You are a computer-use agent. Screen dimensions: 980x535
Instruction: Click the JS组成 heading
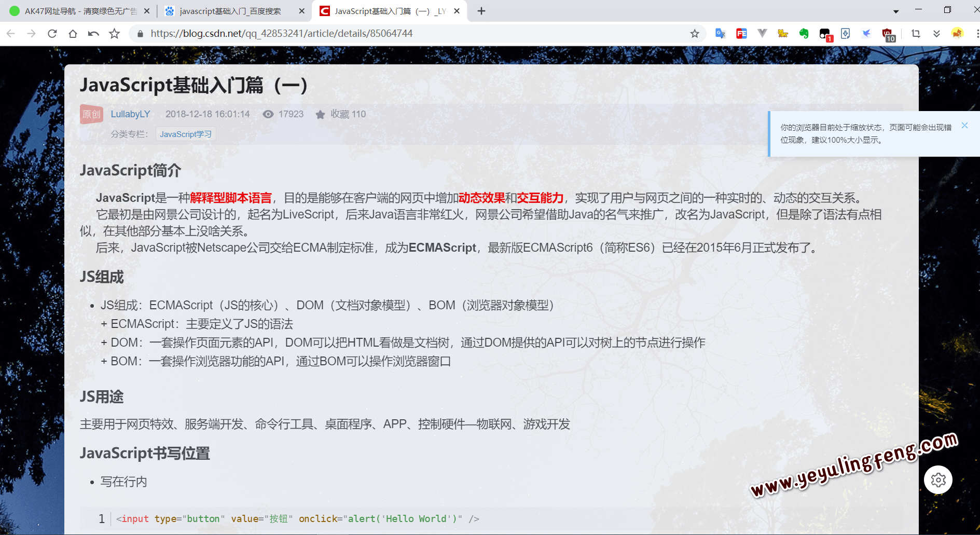click(x=102, y=277)
